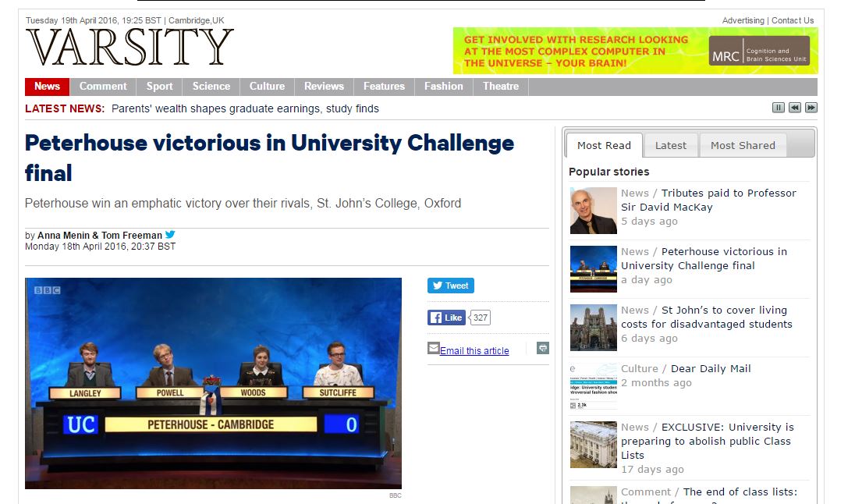Click the Advertising link
This screenshot has height=504, width=855.
(x=743, y=20)
